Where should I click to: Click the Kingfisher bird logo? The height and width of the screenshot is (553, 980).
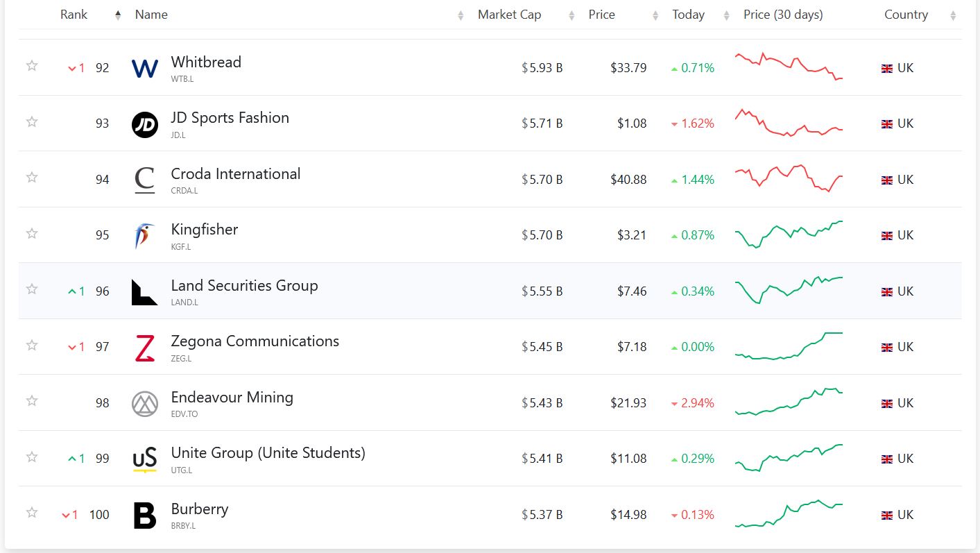coord(144,236)
